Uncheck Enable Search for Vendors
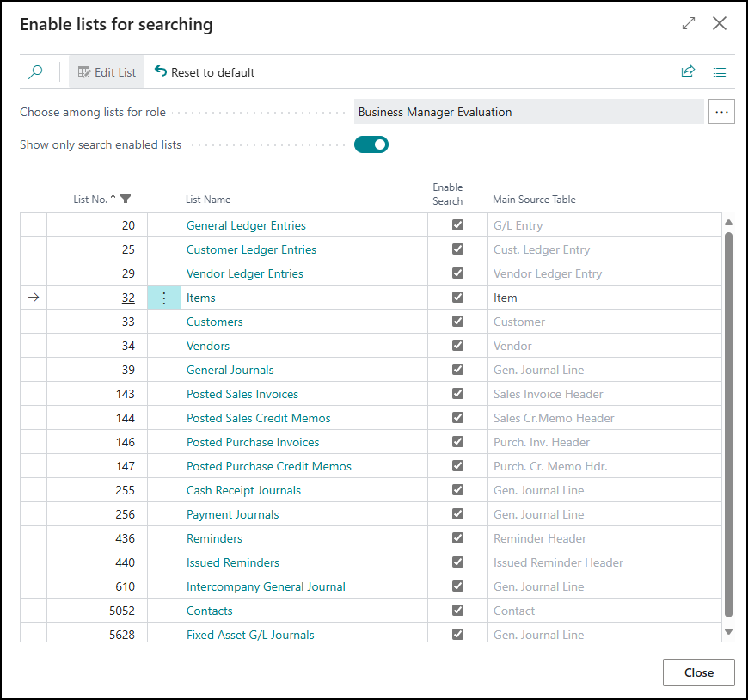The height and width of the screenshot is (700, 748). click(x=457, y=346)
